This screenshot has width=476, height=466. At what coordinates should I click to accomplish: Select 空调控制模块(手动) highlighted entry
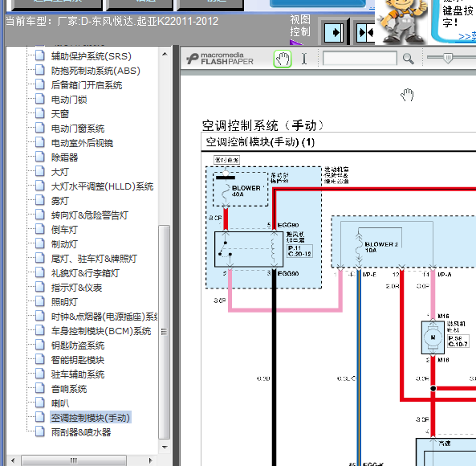pyautogui.click(x=91, y=418)
